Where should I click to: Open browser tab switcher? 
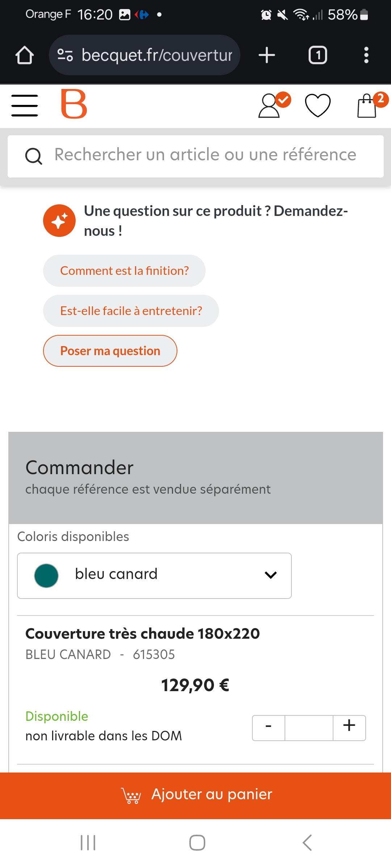[x=318, y=55]
